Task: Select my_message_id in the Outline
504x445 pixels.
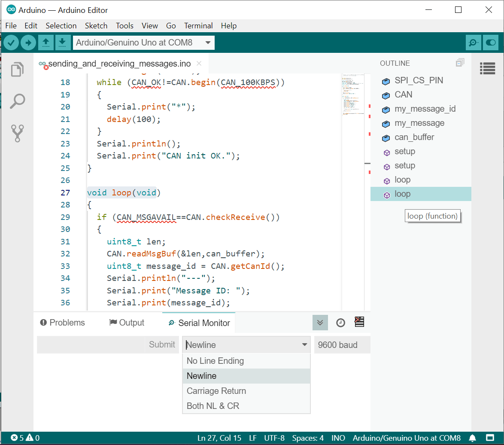Action: pyautogui.click(x=421, y=109)
